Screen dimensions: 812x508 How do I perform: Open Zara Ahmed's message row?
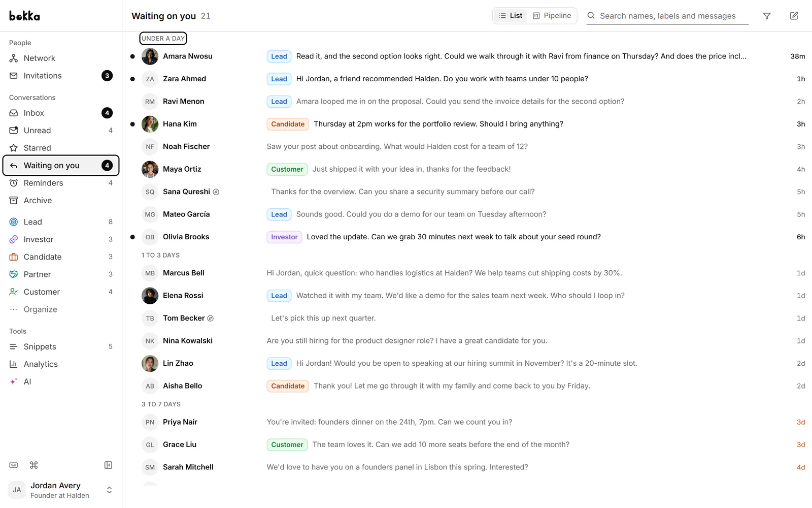467,79
